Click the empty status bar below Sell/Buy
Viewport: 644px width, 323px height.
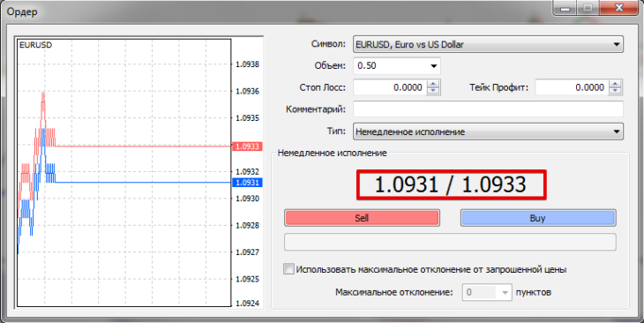click(x=450, y=242)
